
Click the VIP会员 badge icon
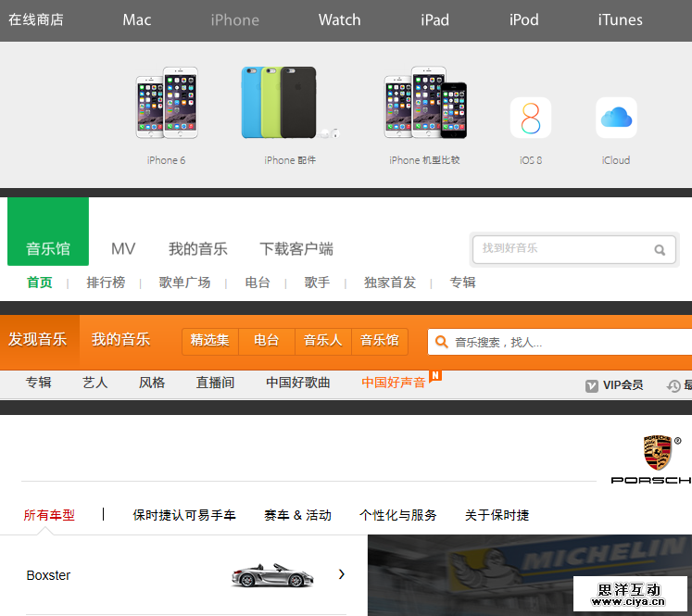click(x=592, y=385)
